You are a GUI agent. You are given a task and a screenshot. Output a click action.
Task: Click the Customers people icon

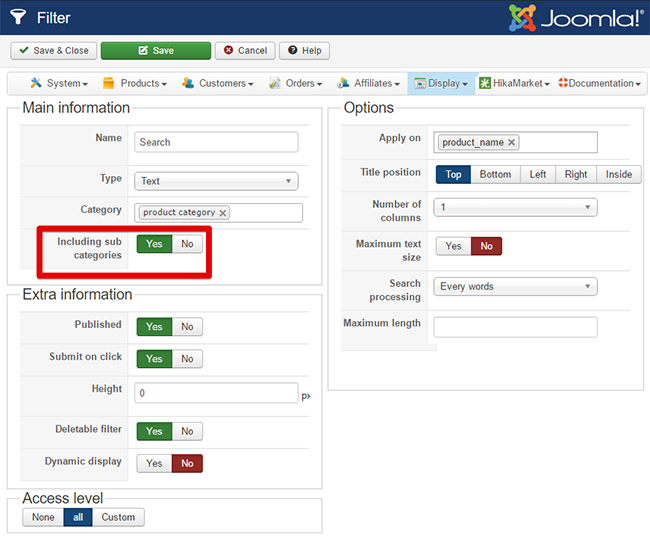188,83
